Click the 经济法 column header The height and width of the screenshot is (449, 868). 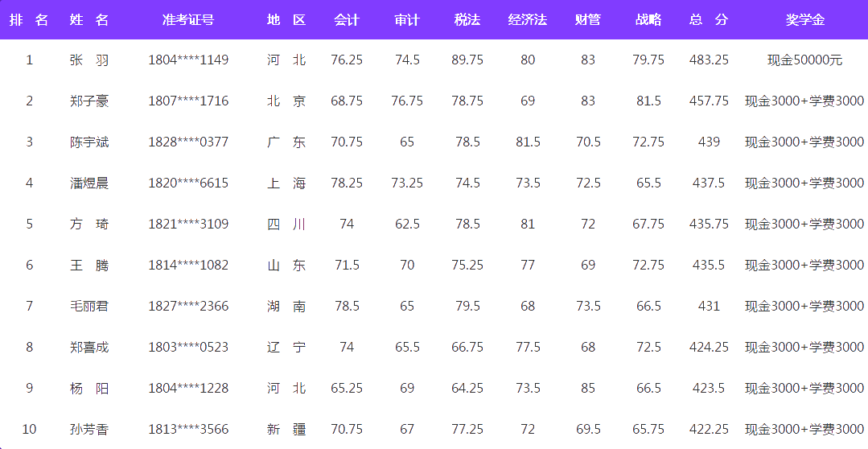click(528, 19)
